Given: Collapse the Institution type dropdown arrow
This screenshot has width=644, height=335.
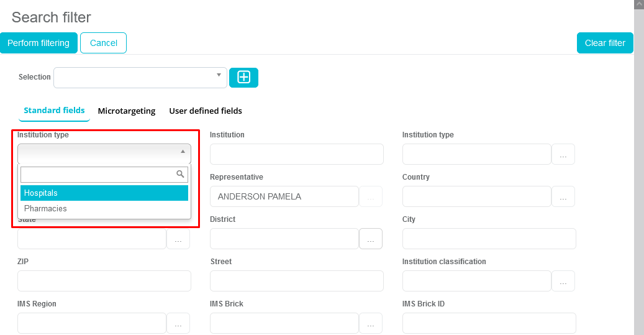Looking at the screenshot, I should pyautogui.click(x=183, y=152).
